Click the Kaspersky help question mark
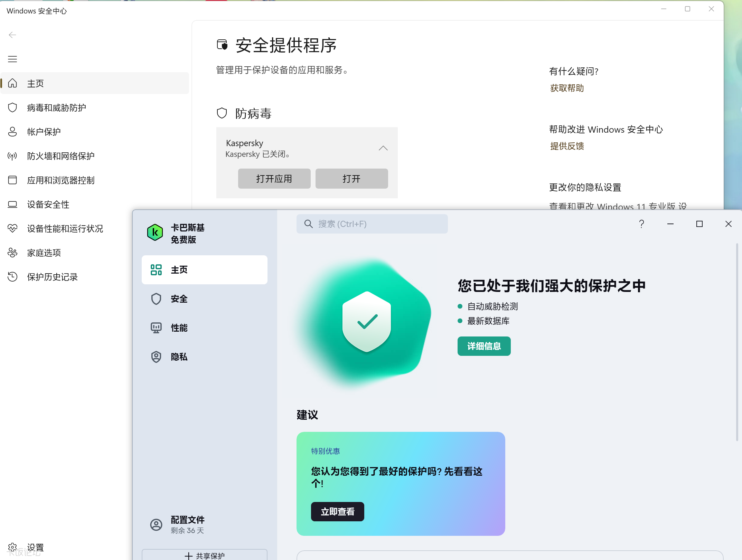 [641, 224]
